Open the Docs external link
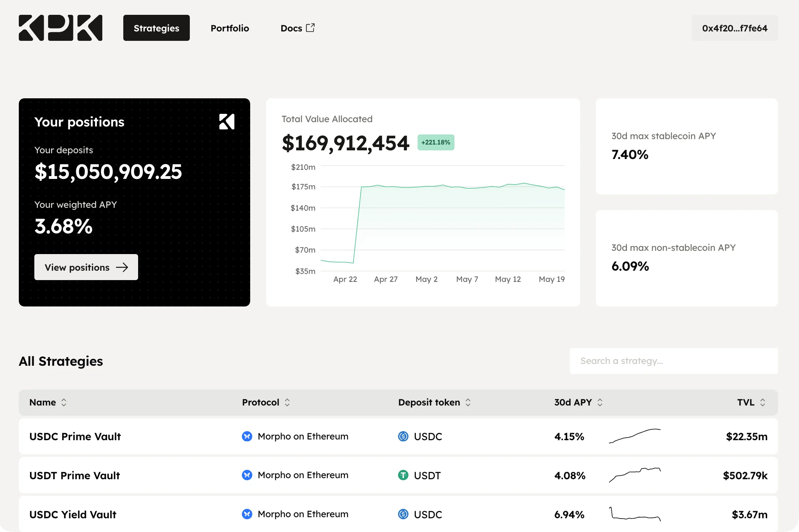This screenshot has height=532, width=799. click(298, 28)
